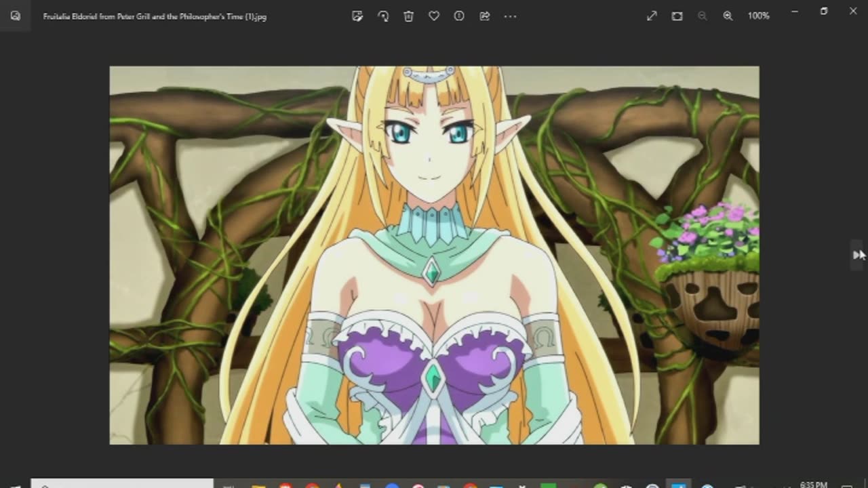Open the edit image tool
This screenshot has width=868, height=488.
pyautogui.click(x=357, y=16)
